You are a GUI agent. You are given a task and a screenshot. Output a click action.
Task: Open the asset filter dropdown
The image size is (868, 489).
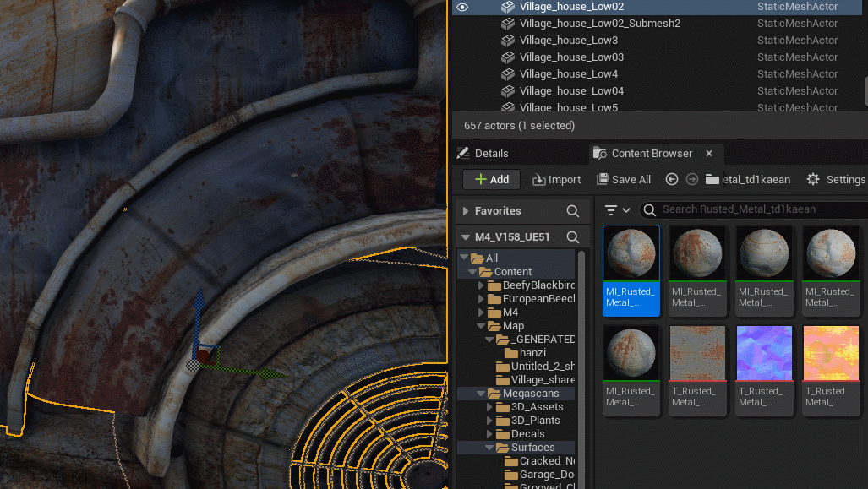tap(617, 210)
